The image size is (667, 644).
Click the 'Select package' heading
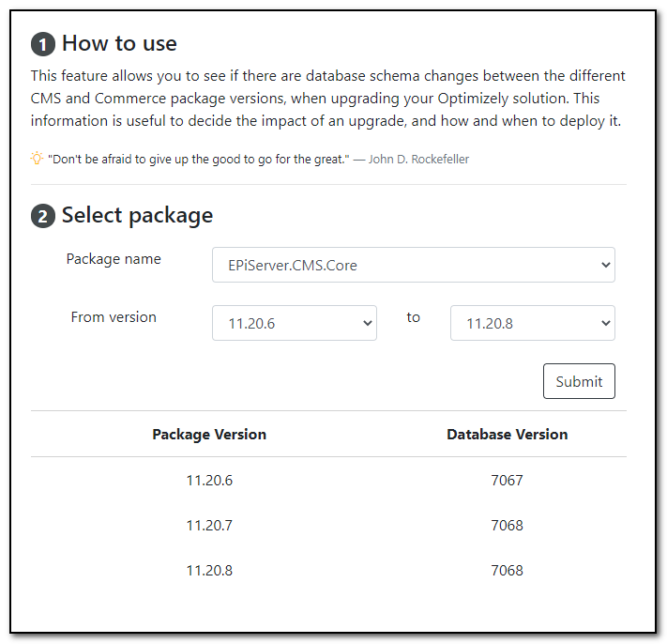pos(137,216)
